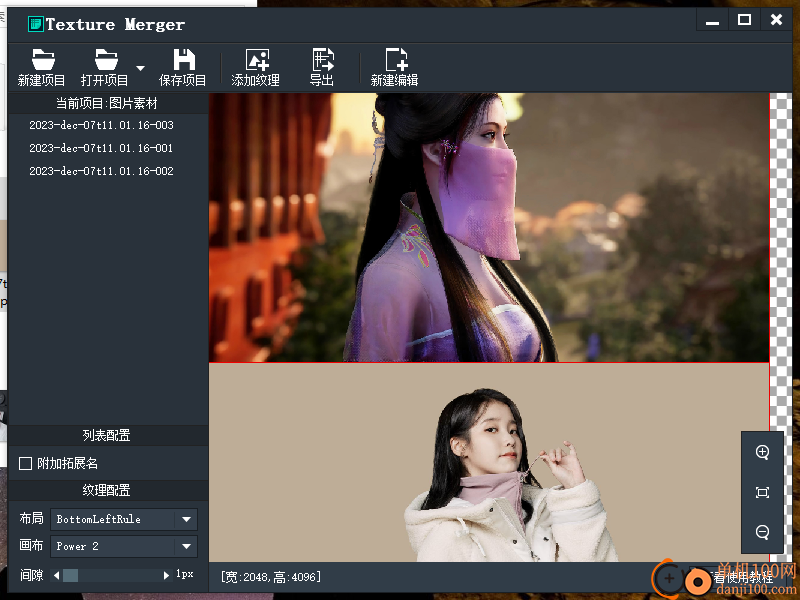The height and width of the screenshot is (600, 800).
Task: Click the 间隙 slider right arrow
Action: [x=166, y=576]
